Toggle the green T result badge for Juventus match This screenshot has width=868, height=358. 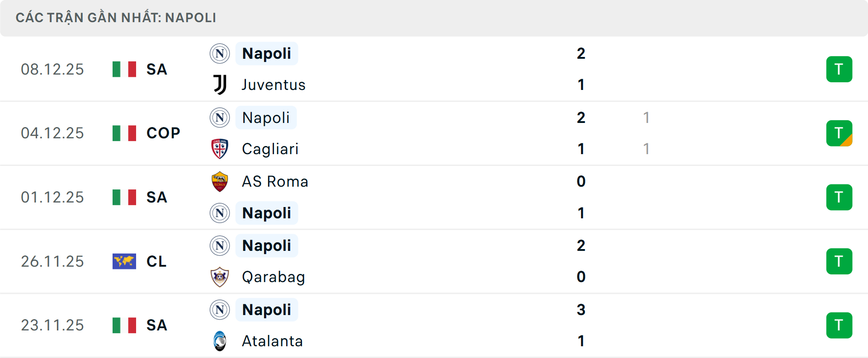coord(840,69)
